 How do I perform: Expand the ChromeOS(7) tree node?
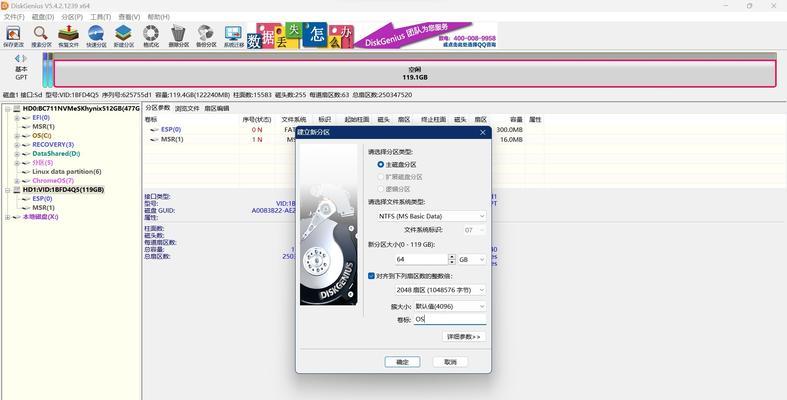click(x=17, y=181)
